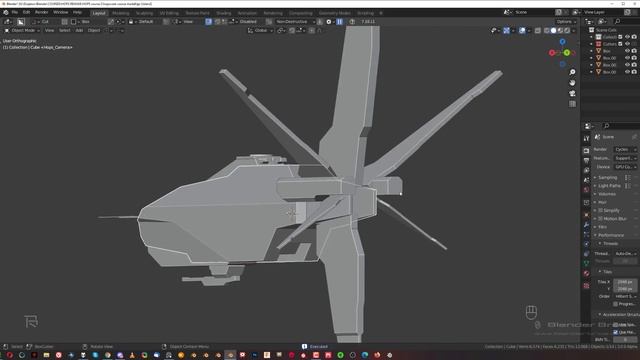The width and height of the screenshot is (640, 360).
Task: Open the Object Mode dropdown
Action: point(22,30)
